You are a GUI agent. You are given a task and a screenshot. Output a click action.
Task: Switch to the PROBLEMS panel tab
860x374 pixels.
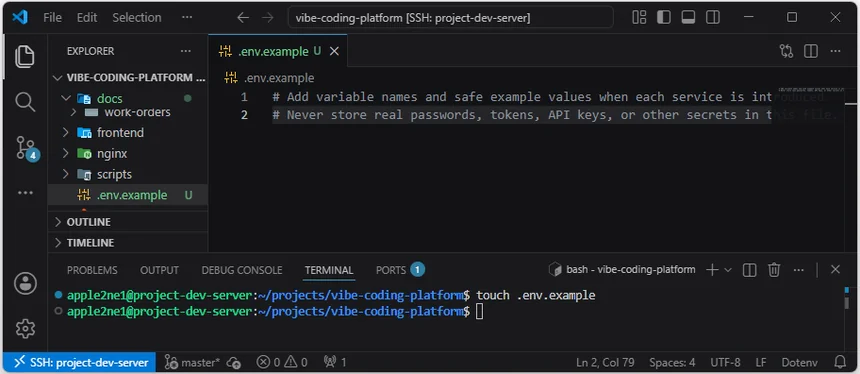point(92,270)
